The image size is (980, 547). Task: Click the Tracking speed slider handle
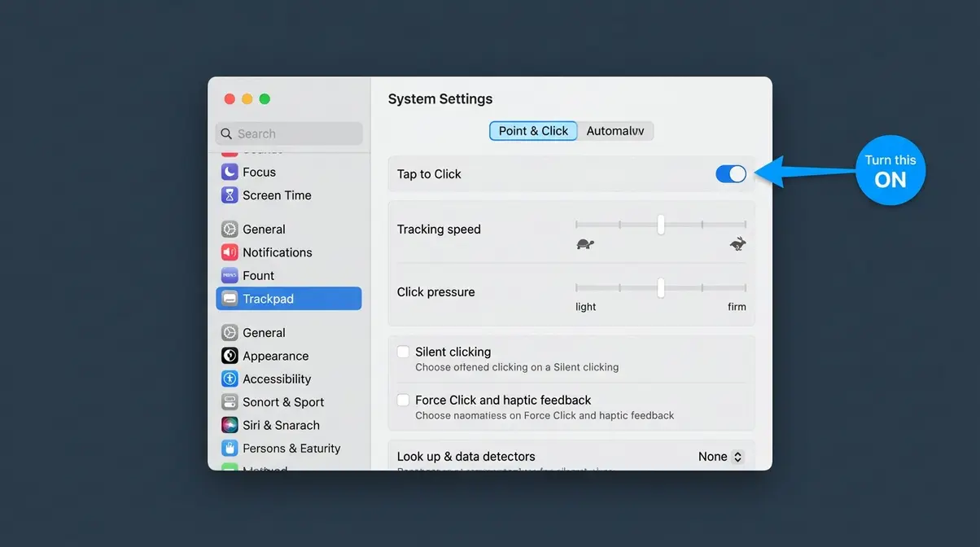point(661,225)
